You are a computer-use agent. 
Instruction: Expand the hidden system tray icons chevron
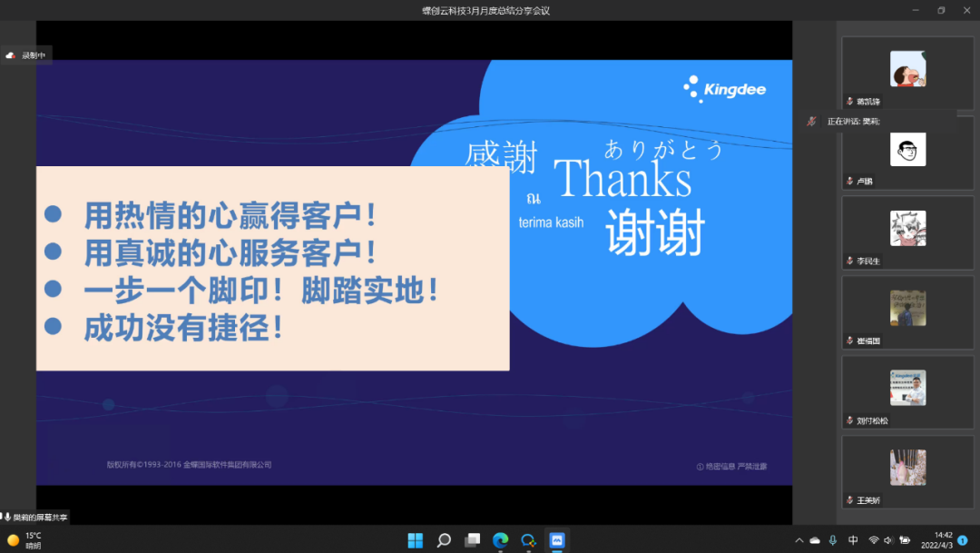[x=799, y=540]
